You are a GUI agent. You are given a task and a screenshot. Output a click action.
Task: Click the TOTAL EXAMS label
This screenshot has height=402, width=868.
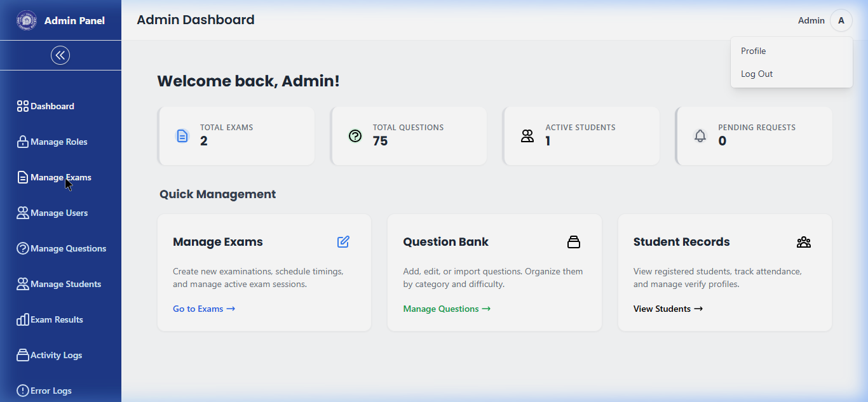click(227, 128)
